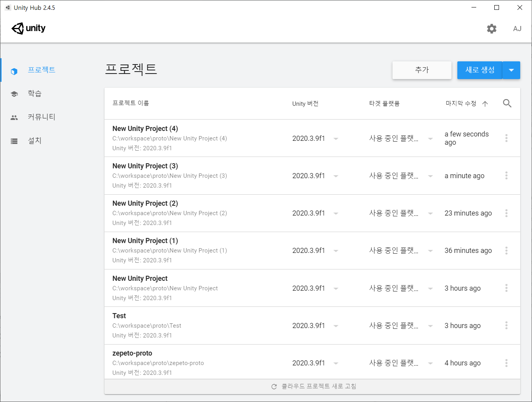Click the 추가 button
Viewport: 532px width, 402px height.
[422, 70]
